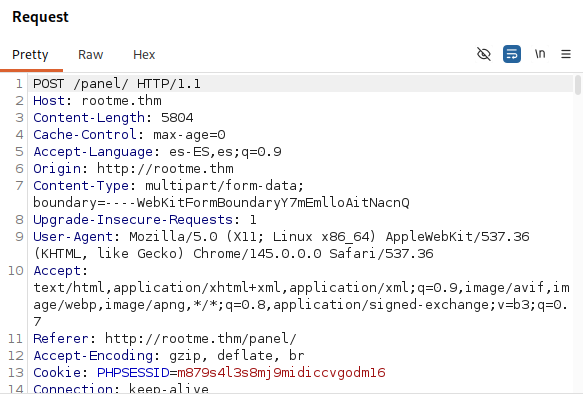Image resolution: width=583 pixels, height=396 pixels.
Task: Click the Upgrade-Insecure-Requests header name
Action: point(133,220)
